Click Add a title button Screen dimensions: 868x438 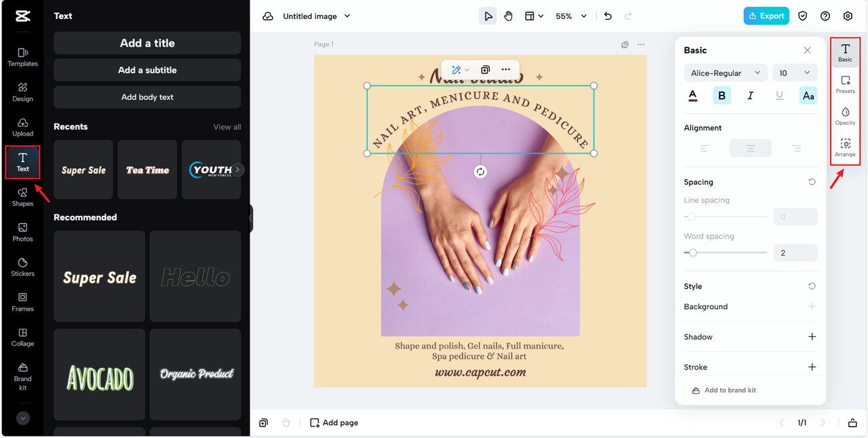(147, 43)
